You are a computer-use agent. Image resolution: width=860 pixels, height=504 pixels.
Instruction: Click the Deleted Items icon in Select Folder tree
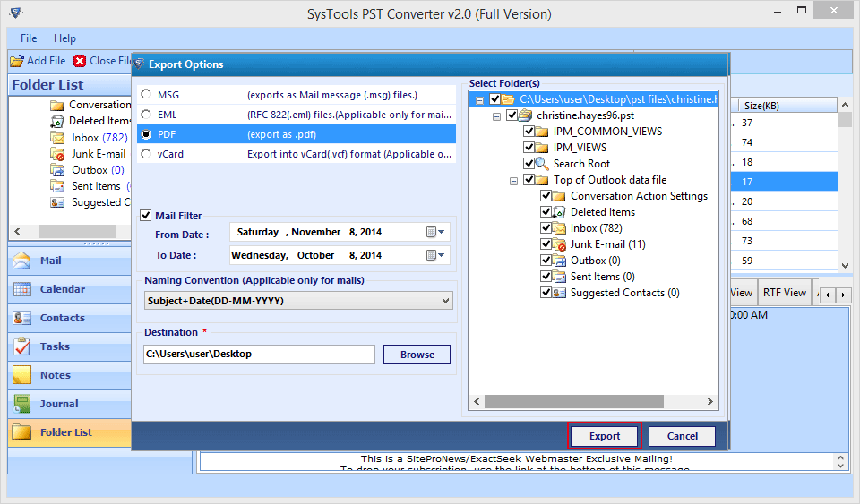click(x=559, y=212)
